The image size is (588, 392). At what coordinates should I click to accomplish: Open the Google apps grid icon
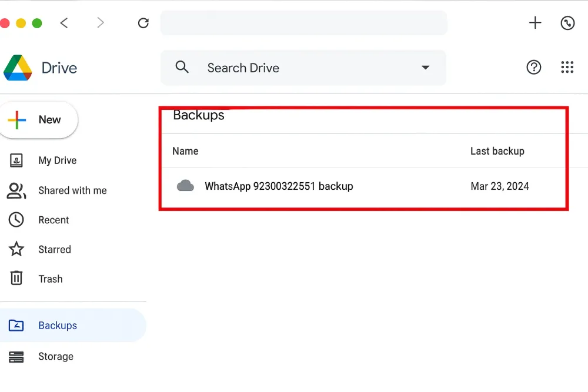coord(567,68)
